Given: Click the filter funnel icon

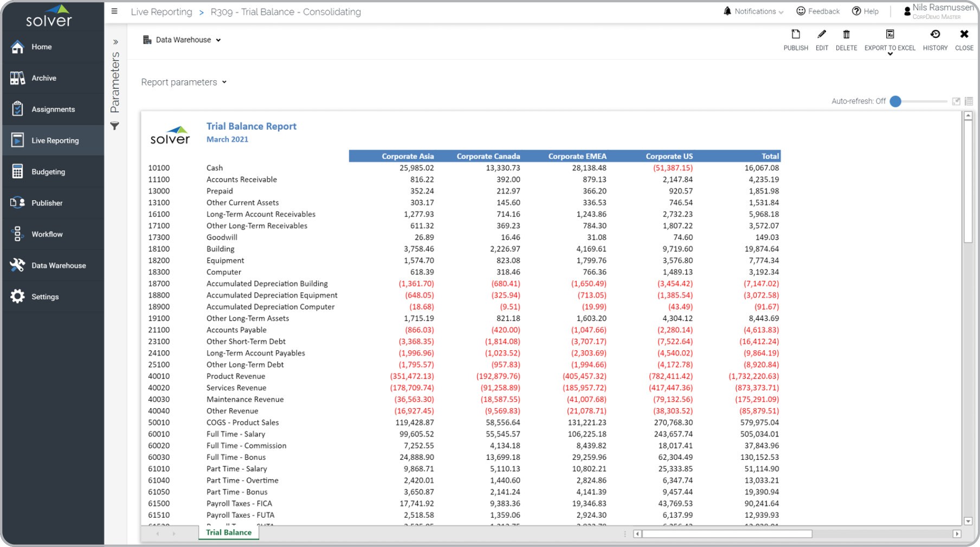Looking at the screenshot, I should [x=115, y=126].
